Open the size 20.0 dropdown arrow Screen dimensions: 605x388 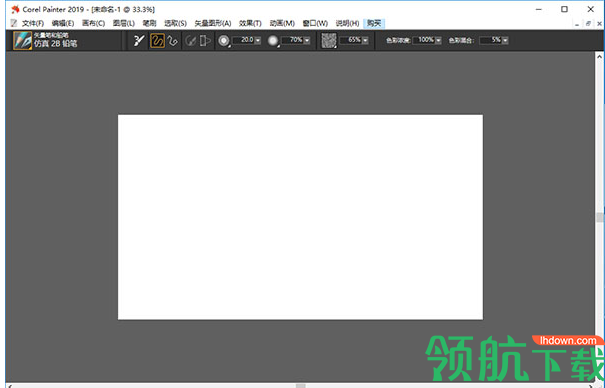[x=258, y=40]
